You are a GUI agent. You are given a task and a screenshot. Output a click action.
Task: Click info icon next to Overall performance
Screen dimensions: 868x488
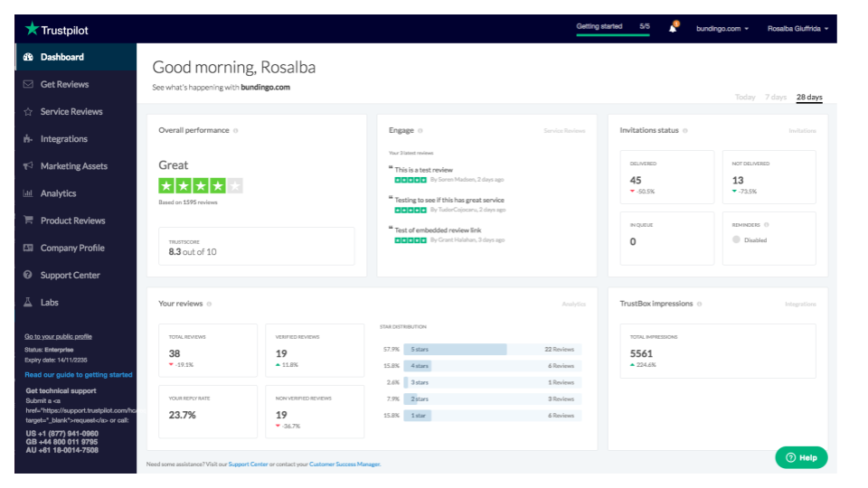tap(236, 130)
